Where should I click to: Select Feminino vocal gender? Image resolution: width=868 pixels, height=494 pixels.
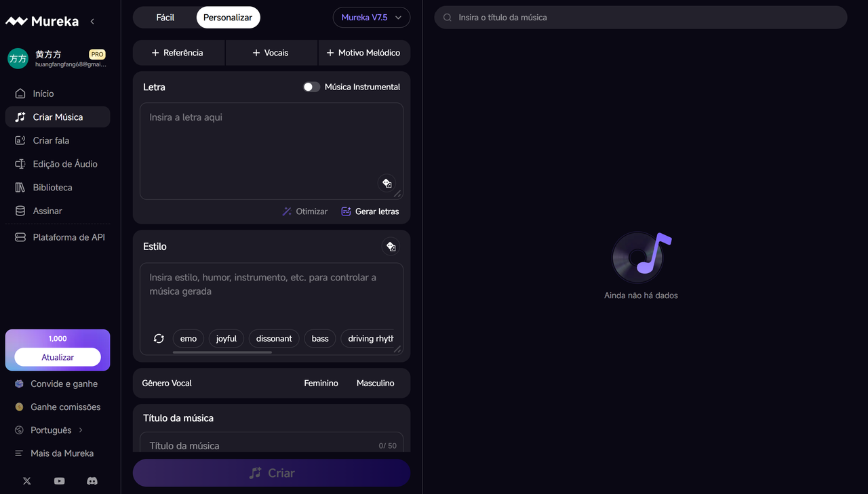coord(321,383)
